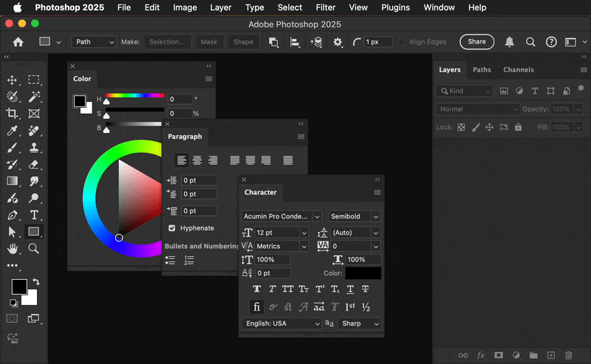Swap foreground and background colors
Image resolution: width=591 pixels, height=364 pixels.
pos(36,282)
